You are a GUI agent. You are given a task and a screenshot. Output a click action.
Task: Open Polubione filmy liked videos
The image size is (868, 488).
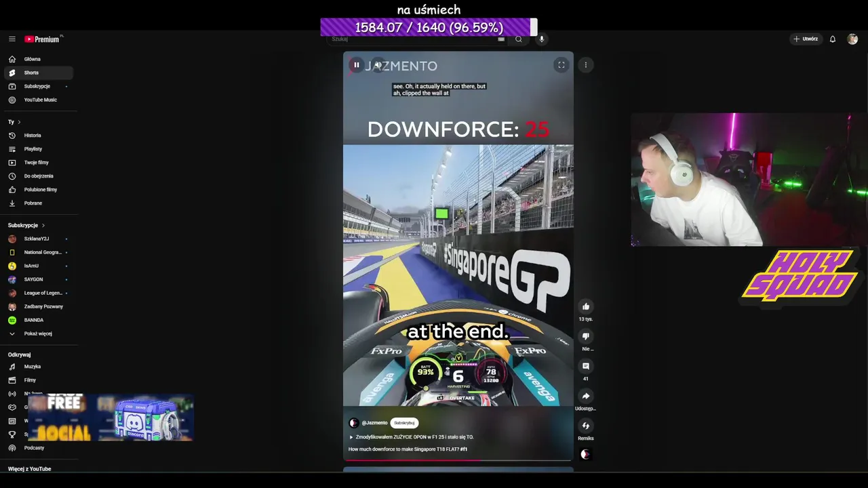[38, 190]
